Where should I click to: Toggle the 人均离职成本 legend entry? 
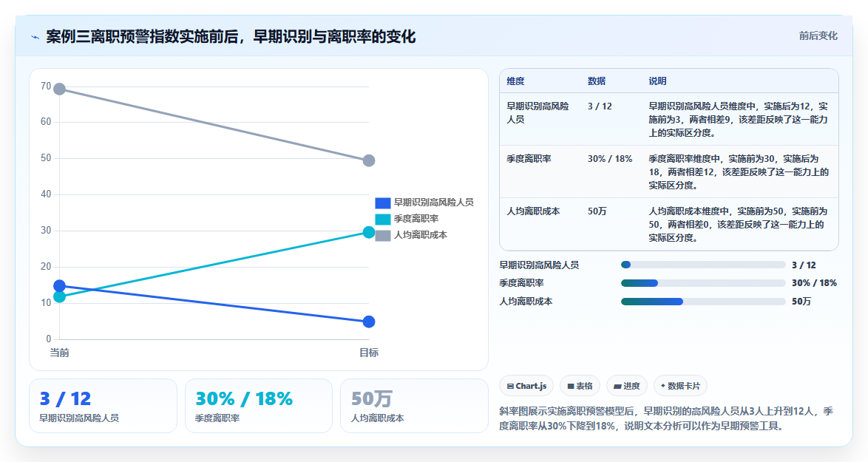tap(411, 235)
